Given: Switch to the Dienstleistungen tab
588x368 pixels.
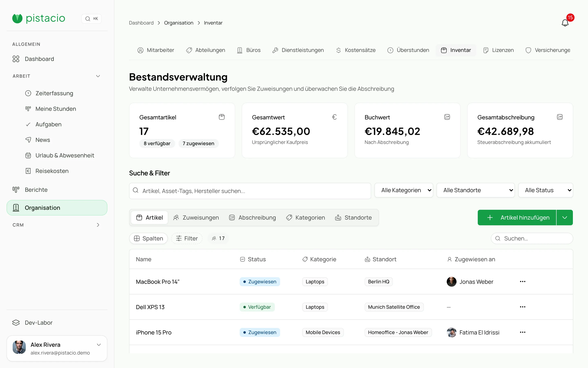Looking at the screenshot, I should 298,50.
